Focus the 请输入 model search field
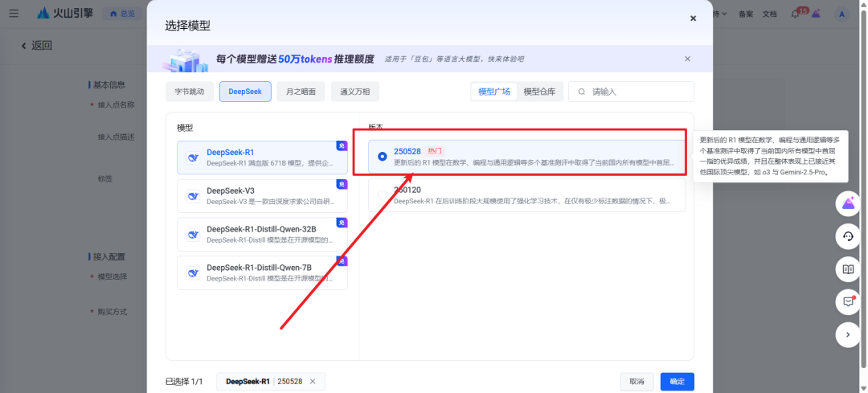Image resolution: width=868 pixels, height=393 pixels. click(632, 92)
